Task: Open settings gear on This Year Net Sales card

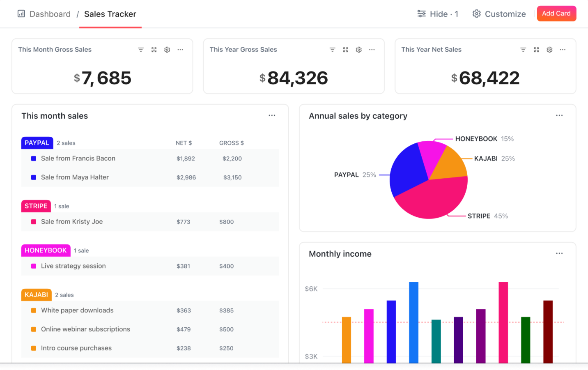Action: click(x=549, y=49)
